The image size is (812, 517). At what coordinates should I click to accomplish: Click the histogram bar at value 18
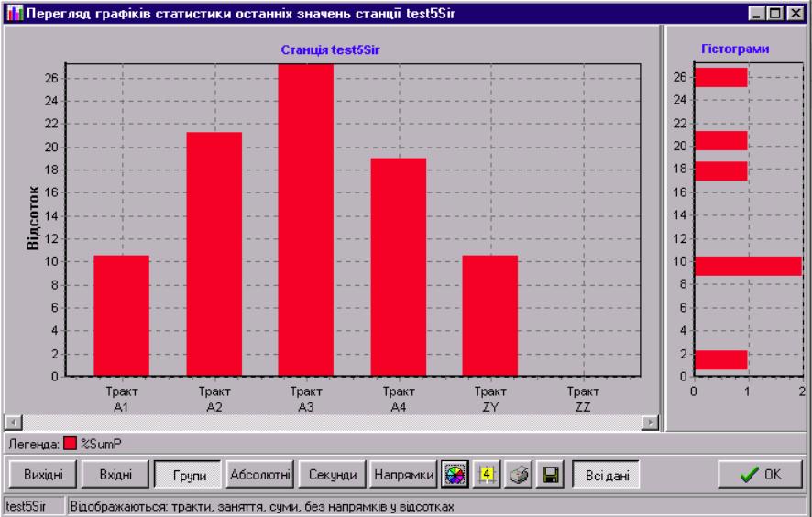(721, 170)
